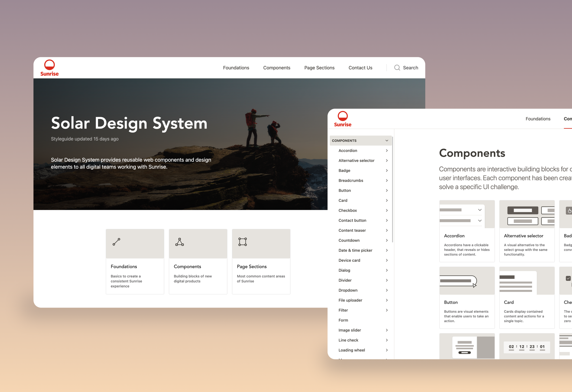
Task: Open the Foundations card title link
Action: 124,266
